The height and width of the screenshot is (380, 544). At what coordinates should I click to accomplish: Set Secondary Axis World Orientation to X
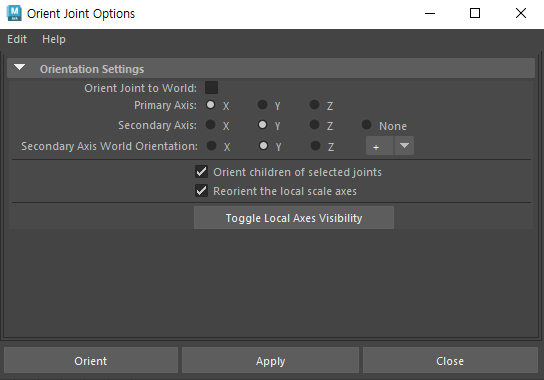(211, 146)
